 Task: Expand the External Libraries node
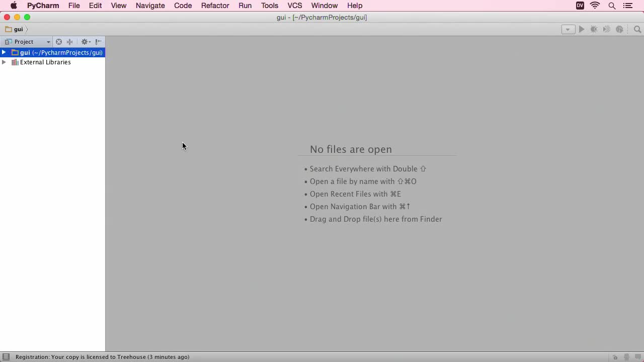(4, 62)
